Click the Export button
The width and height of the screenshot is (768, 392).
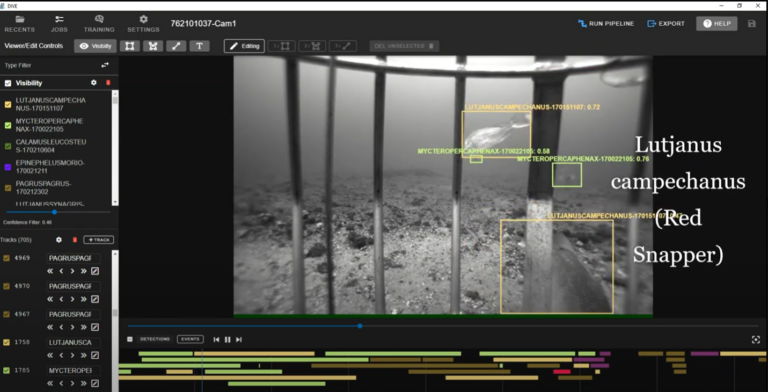click(666, 24)
